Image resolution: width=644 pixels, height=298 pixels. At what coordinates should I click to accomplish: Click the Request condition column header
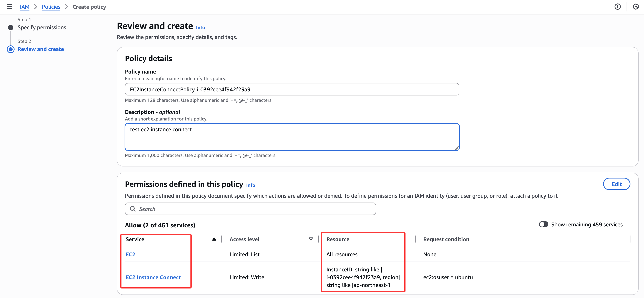[446, 239]
